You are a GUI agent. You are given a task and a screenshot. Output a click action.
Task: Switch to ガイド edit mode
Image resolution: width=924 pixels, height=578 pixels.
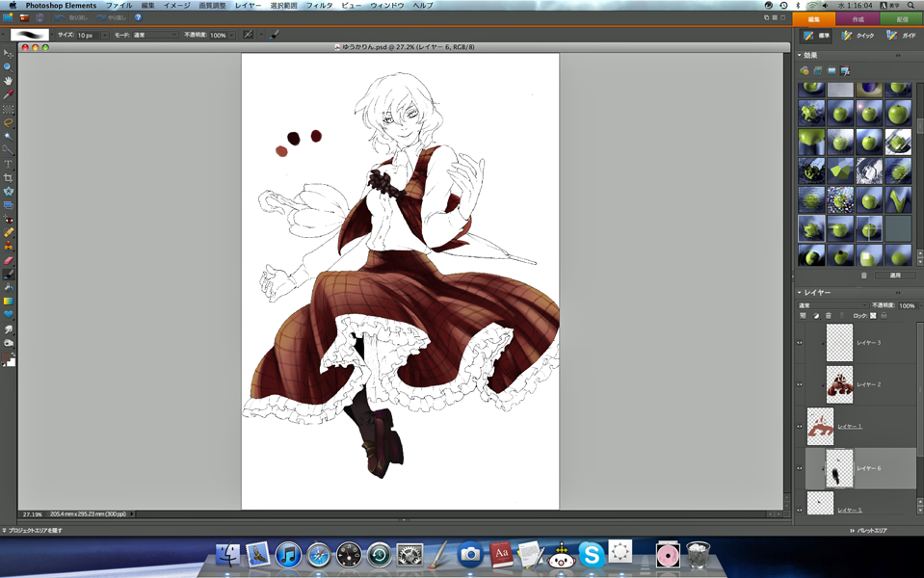[902, 36]
